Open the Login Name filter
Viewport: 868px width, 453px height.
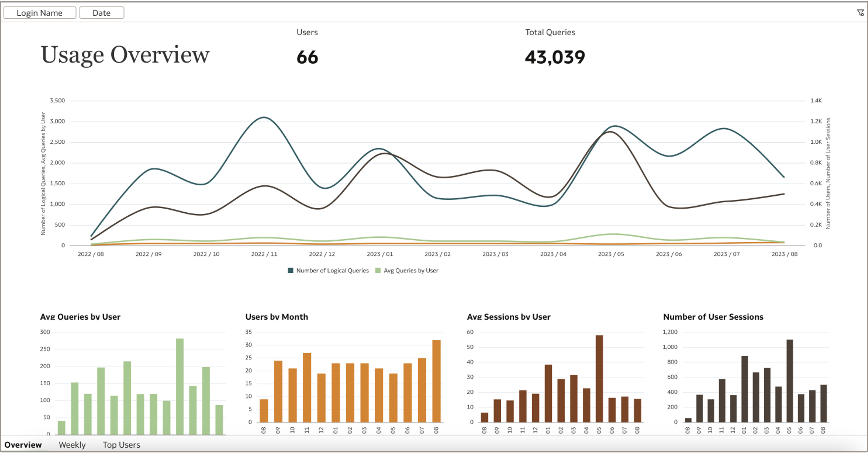pyautogui.click(x=39, y=12)
